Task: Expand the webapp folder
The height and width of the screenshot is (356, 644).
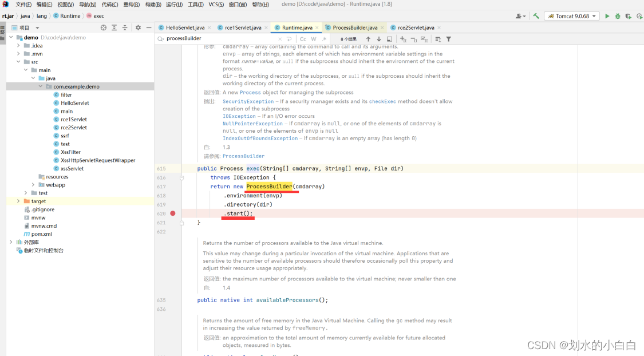Action: tap(33, 185)
